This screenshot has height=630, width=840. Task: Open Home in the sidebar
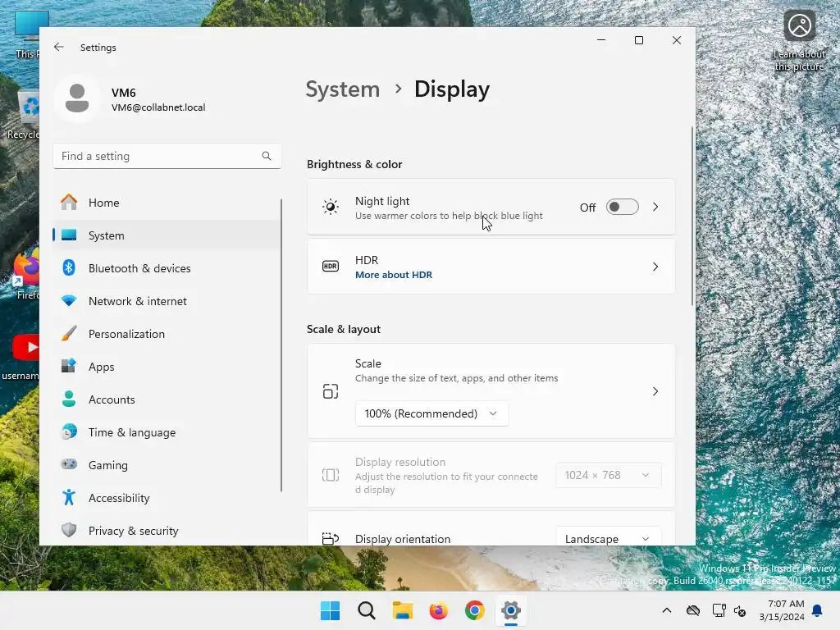click(167, 203)
